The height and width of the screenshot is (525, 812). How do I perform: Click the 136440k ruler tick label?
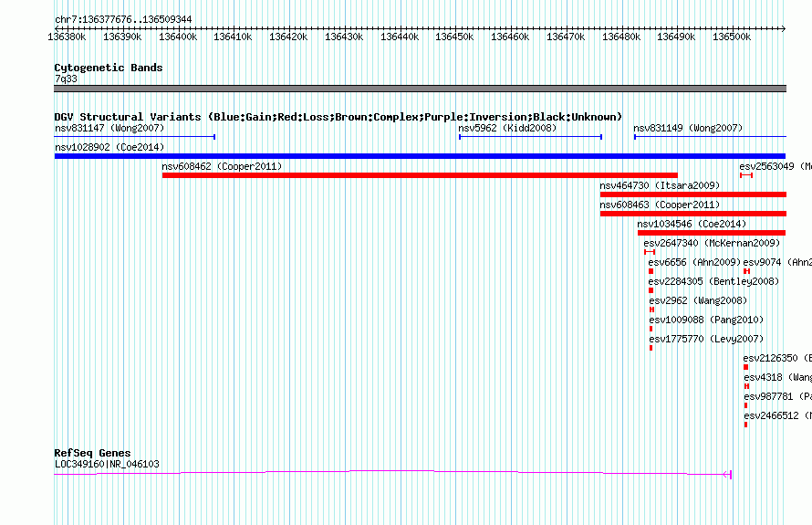coord(400,37)
